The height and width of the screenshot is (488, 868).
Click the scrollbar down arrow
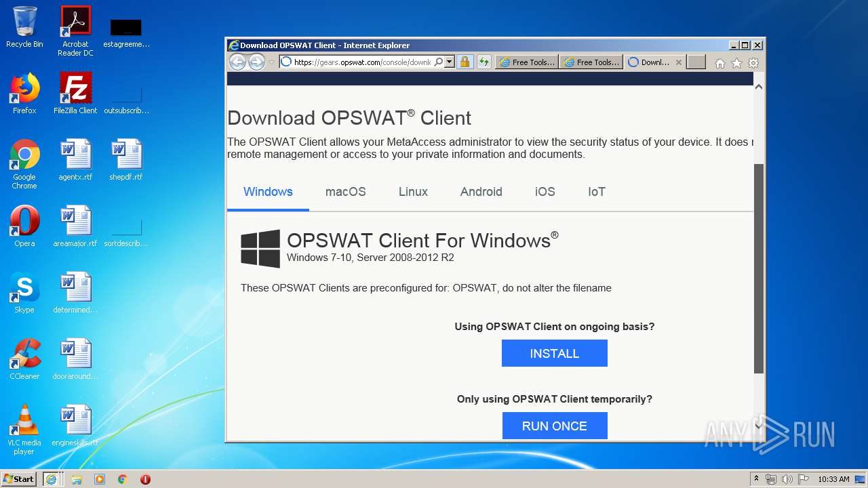pos(759,425)
